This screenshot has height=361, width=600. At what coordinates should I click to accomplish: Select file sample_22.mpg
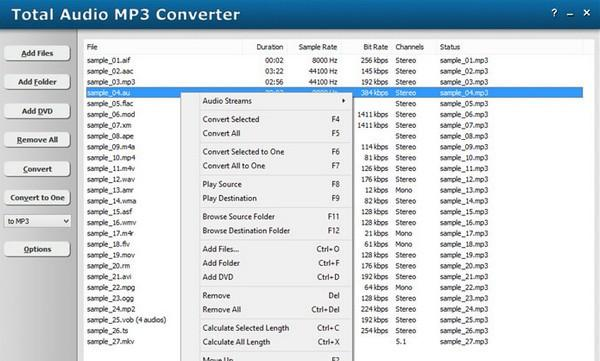(x=111, y=287)
